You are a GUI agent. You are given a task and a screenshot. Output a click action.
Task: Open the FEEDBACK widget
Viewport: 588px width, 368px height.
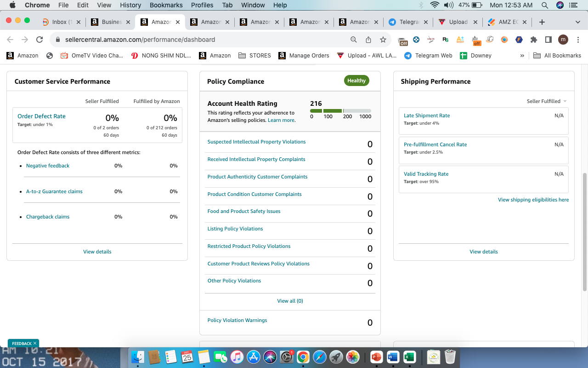23,343
